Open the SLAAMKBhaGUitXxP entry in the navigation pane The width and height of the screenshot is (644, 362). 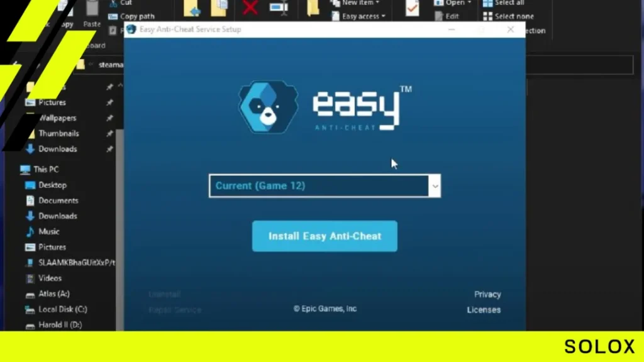(x=70, y=263)
